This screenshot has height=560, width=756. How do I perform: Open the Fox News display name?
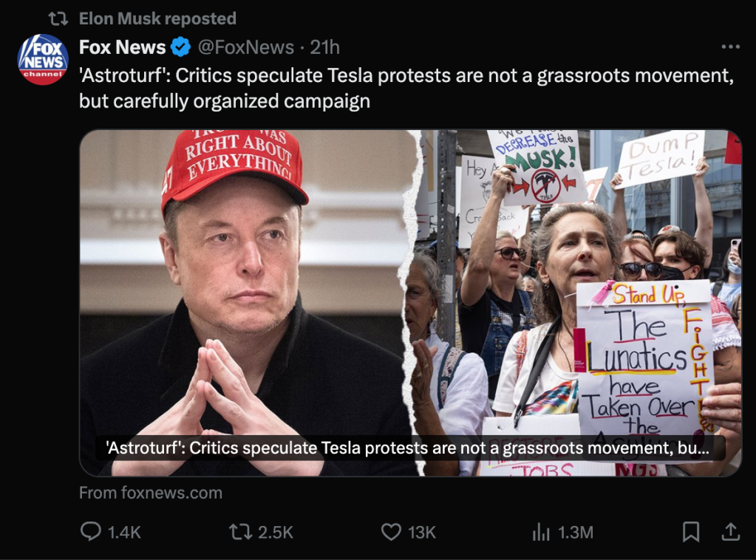(123, 47)
